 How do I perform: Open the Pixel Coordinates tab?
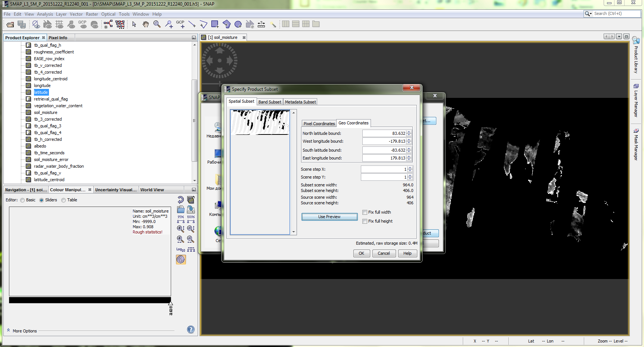coord(319,124)
